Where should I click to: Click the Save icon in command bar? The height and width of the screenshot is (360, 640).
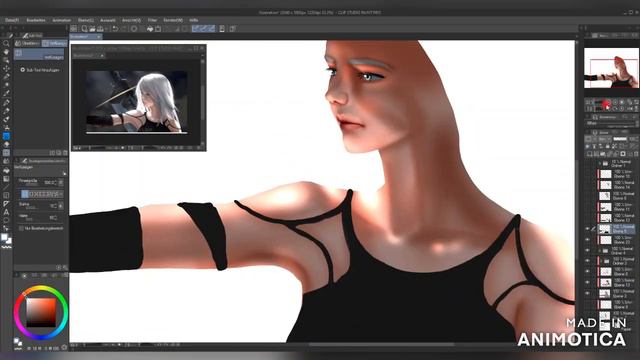click(x=100, y=29)
